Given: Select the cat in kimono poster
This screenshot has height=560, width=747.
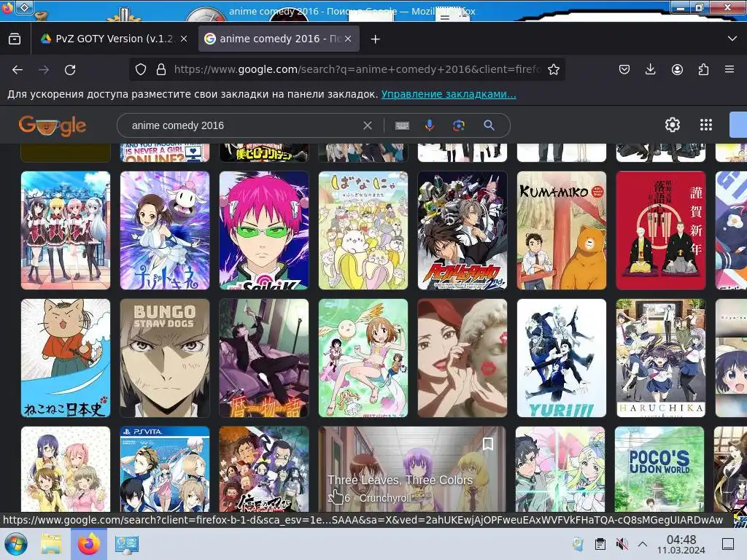Looking at the screenshot, I should coord(66,358).
